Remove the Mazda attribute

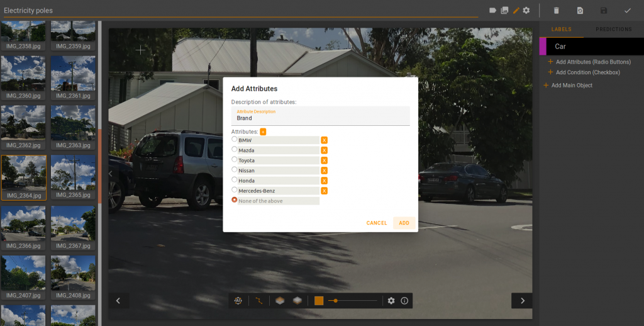(324, 150)
